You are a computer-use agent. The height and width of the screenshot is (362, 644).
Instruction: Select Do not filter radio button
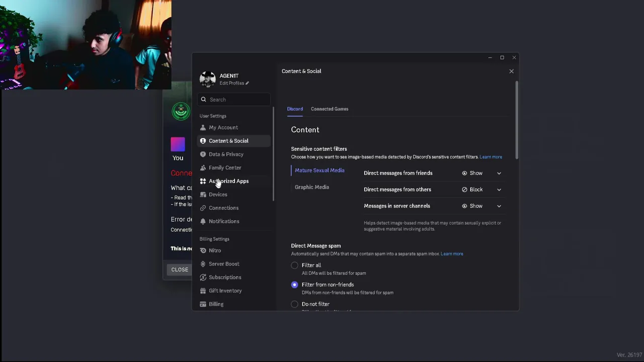click(x=294, y=304)
